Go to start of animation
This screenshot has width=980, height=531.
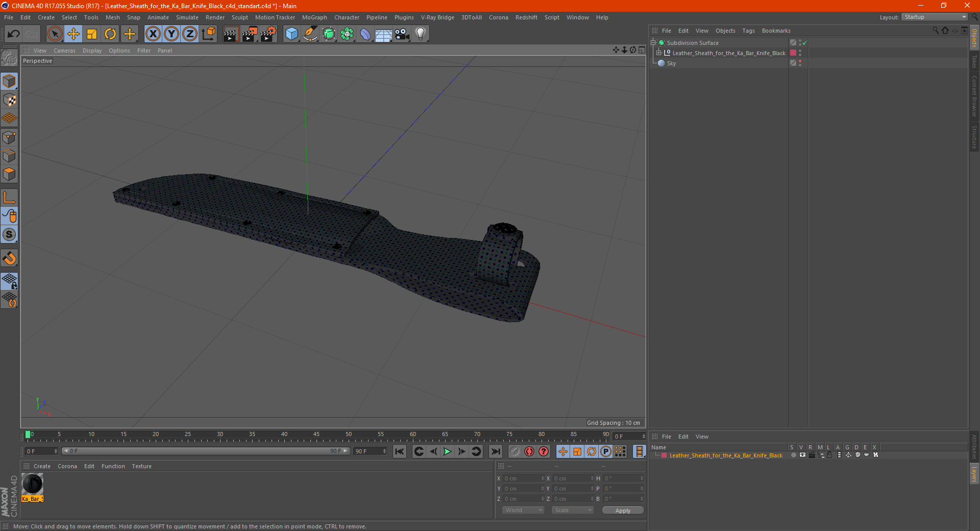click(400, 451)
